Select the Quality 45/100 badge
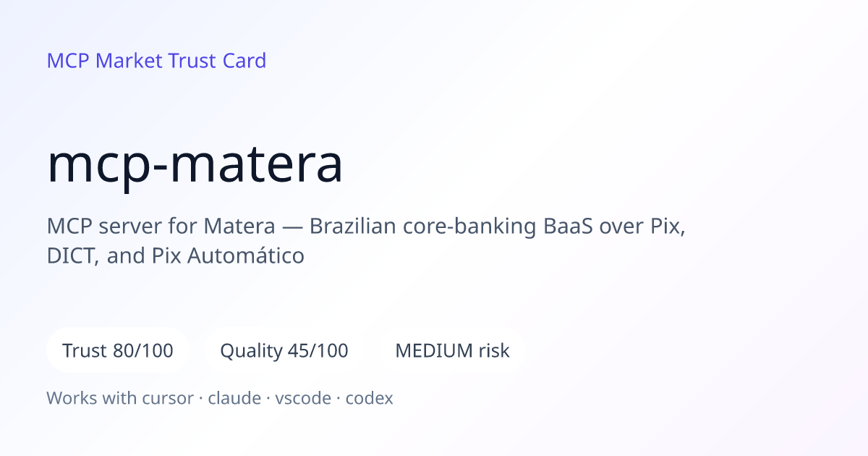868x456 pixels. [x=284, y=351]
